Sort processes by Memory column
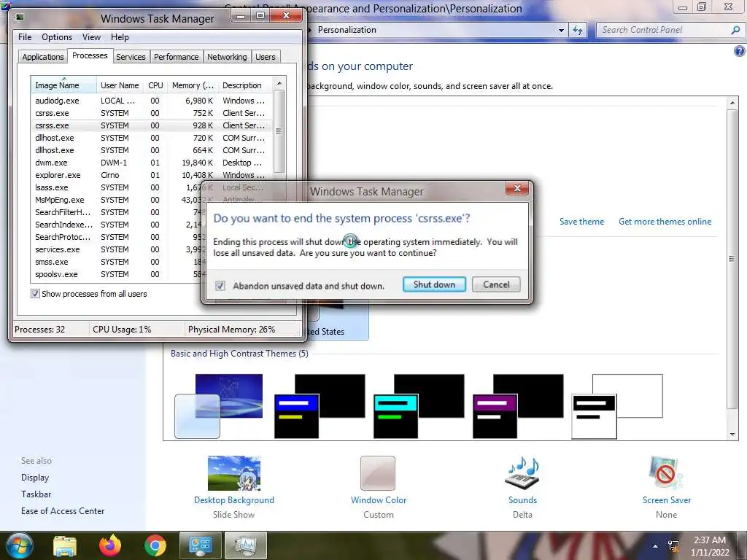This screenshot has height=560, width=747. 193,85
